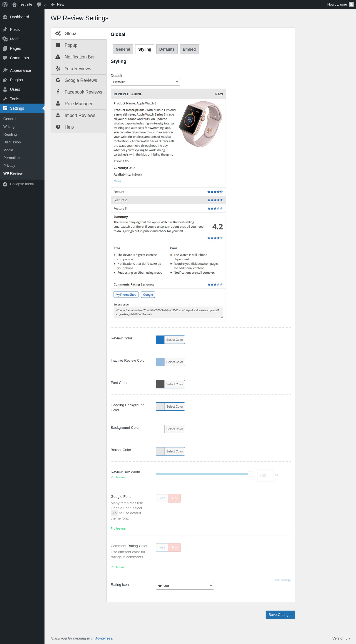356x644 pixels.
Task: Click the Review Box Width slider
Action: [204, 474]
